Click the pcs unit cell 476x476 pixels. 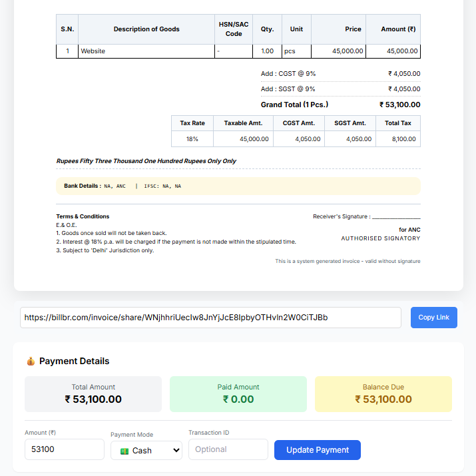click(x=296, y=51)
